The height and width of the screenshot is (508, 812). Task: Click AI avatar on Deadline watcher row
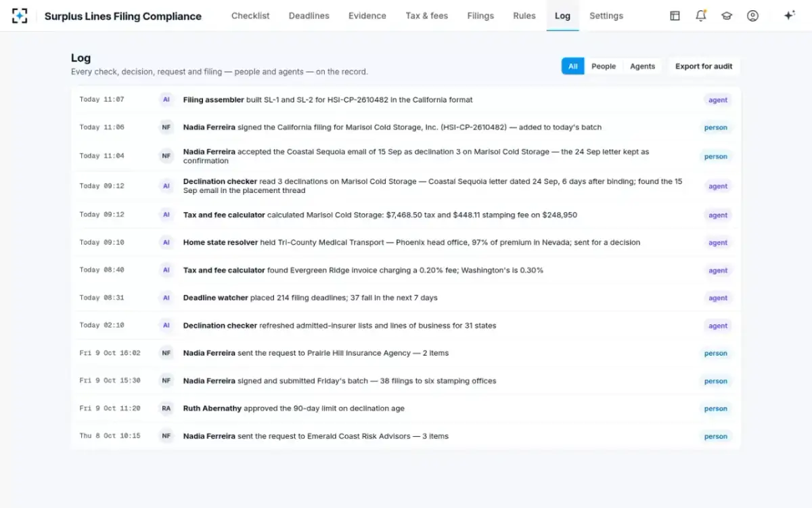click(166, 298)
